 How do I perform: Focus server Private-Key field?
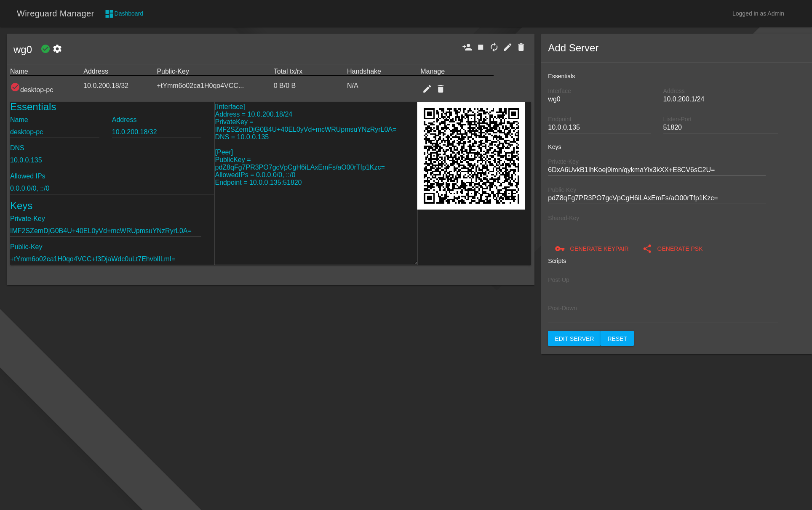click(657, 170)
